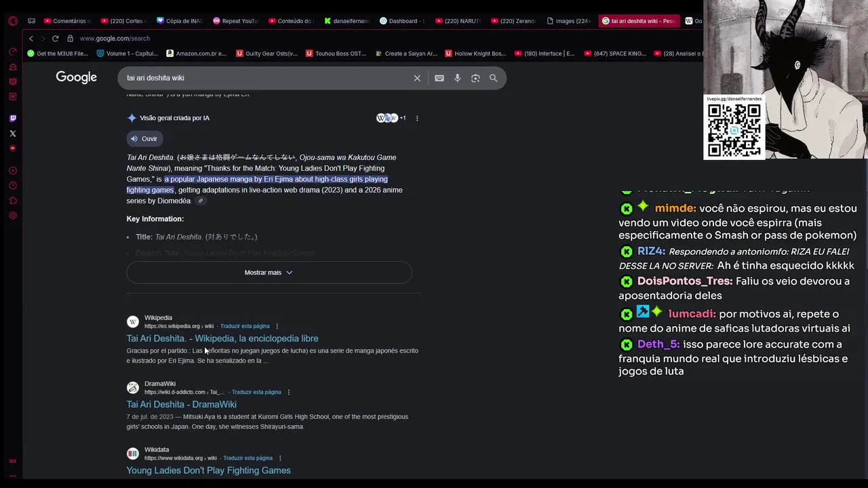Open the Wikipedia favicon for first result
This screenshot has width=868, height=488.
pyautogui.click(x=133, y=322)
